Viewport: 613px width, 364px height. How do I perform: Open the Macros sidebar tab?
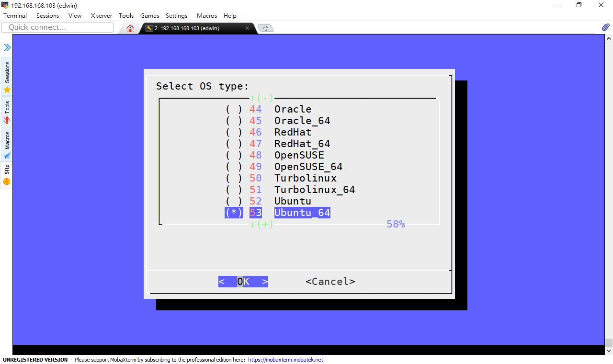[7, 144]
